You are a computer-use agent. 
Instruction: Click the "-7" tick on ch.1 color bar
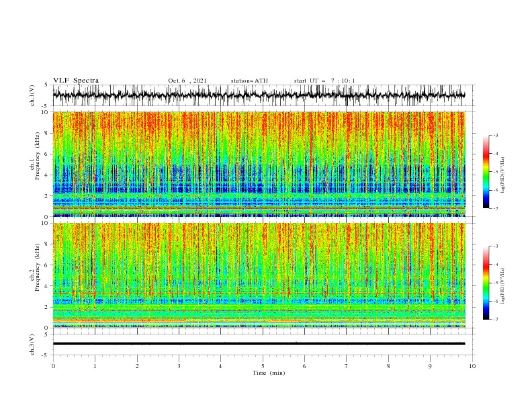point(496,209)
